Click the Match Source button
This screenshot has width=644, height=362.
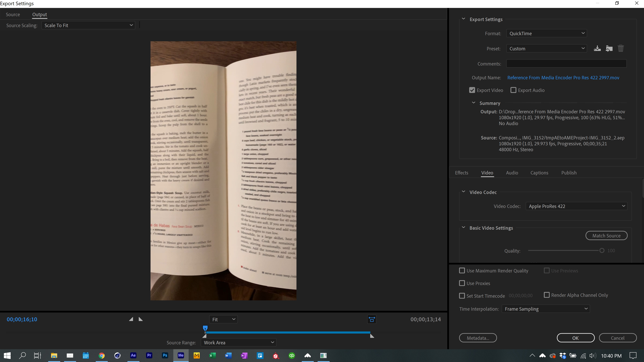pos(606,235)
